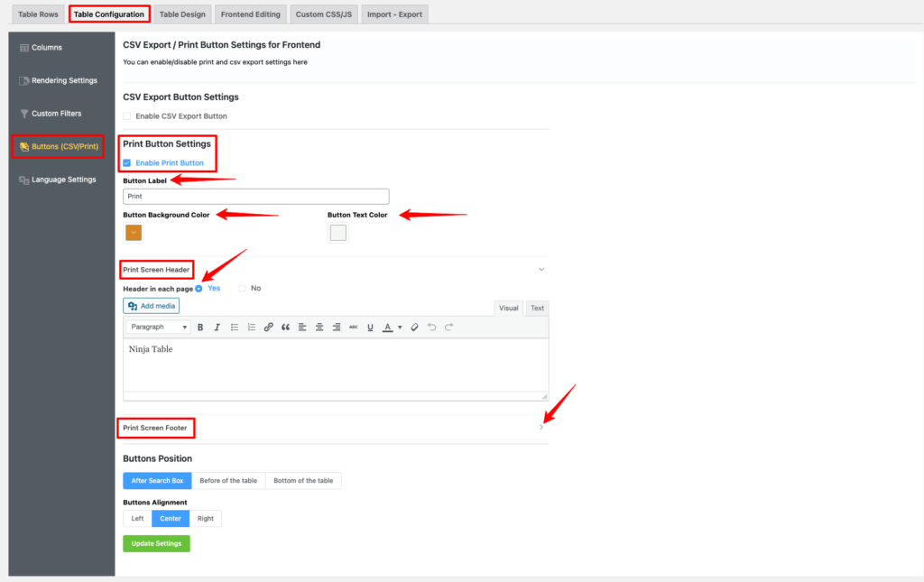The image size is (924, 582).
Task: Redo the last editor change
Action: point(449,327)
